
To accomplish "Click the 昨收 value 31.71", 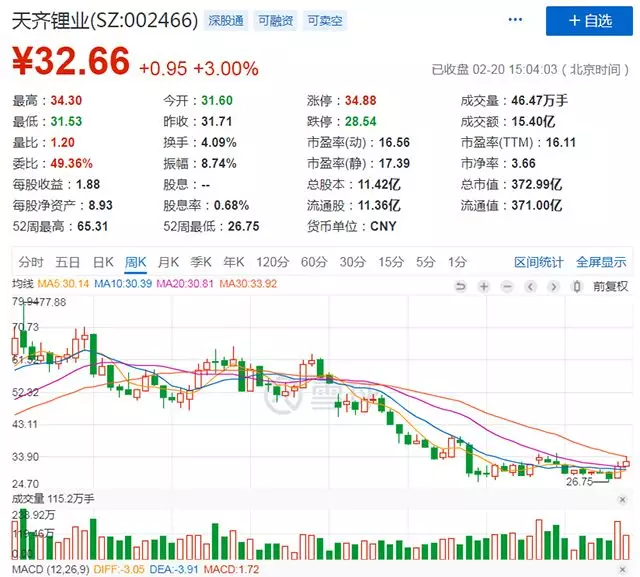I will point(217,121).
